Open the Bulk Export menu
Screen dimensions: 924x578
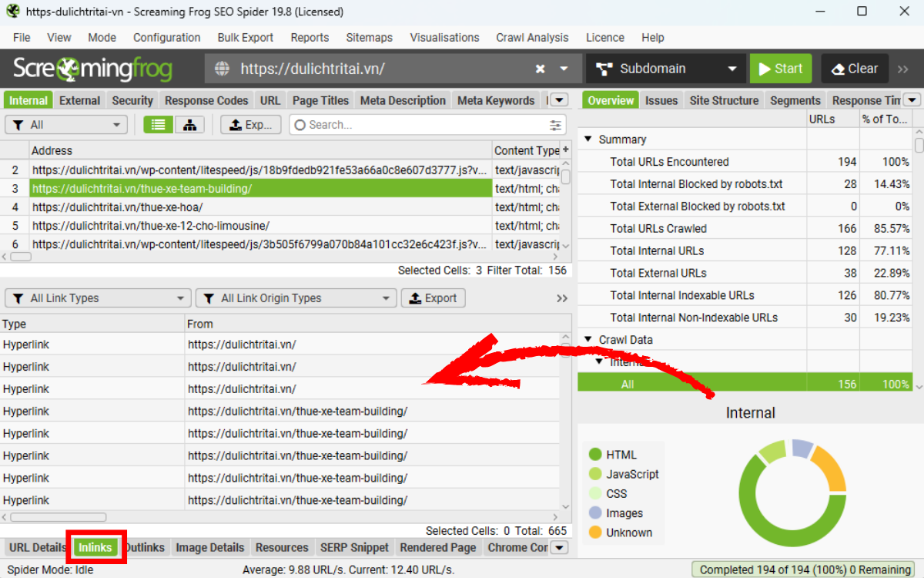coord(245,37)
